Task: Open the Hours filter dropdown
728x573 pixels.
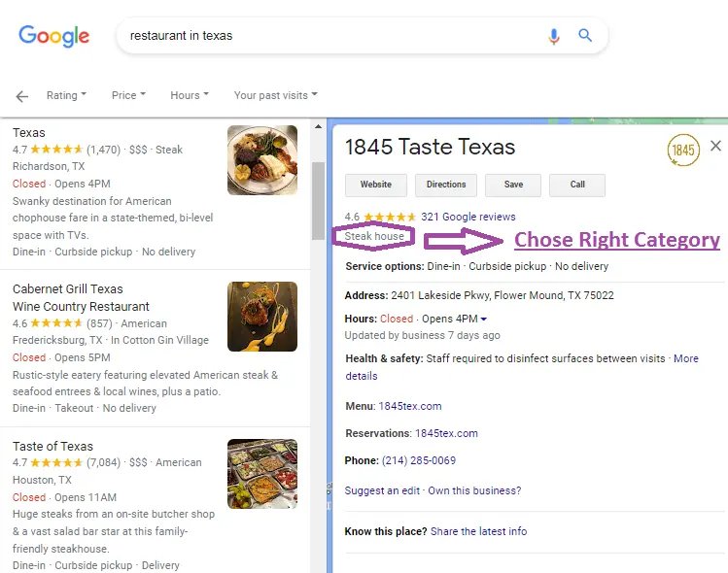Action: pyautogui.click(x=190, y=95)
